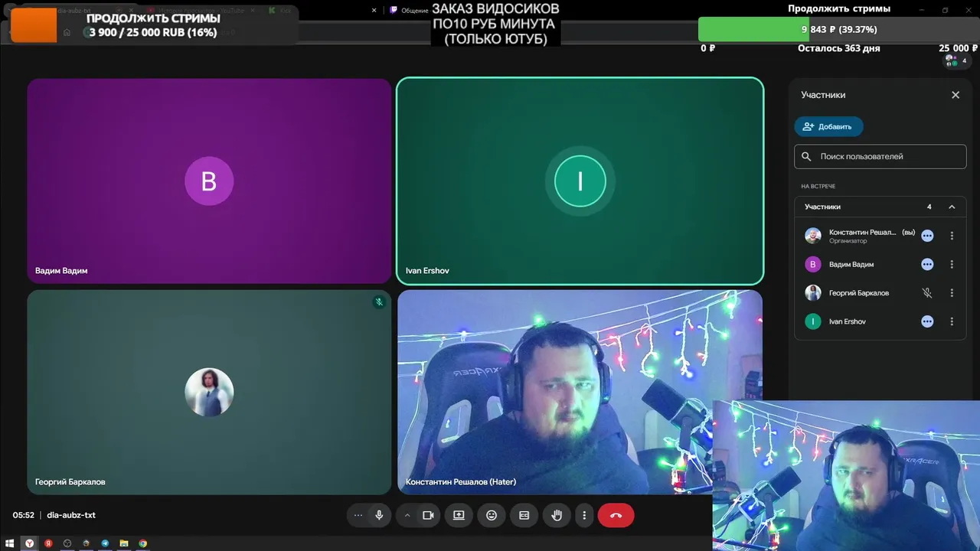Click the meeting code dia-aubz-txt

pyautogui.click(x=71, y=515)
